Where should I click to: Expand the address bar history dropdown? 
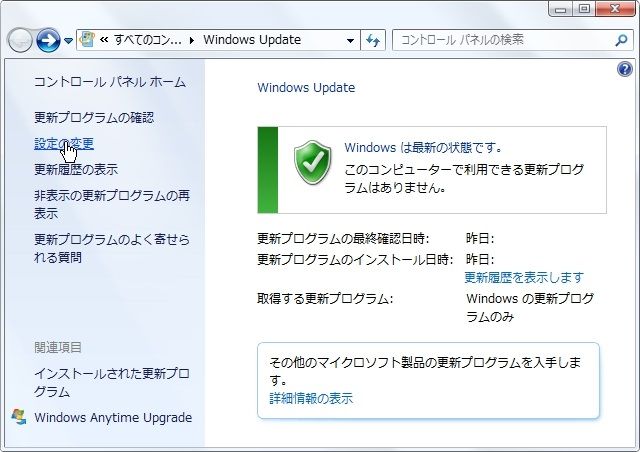tap(350, 40)
